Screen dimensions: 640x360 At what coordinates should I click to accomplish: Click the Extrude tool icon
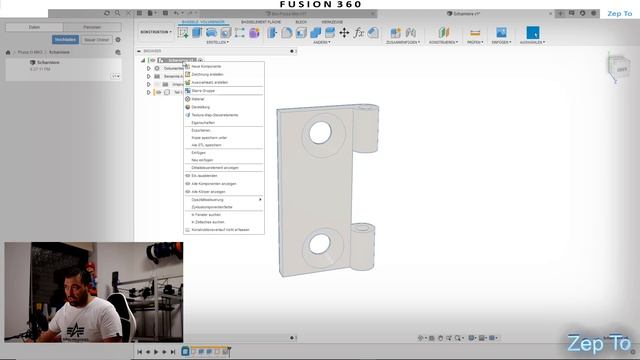197,33
